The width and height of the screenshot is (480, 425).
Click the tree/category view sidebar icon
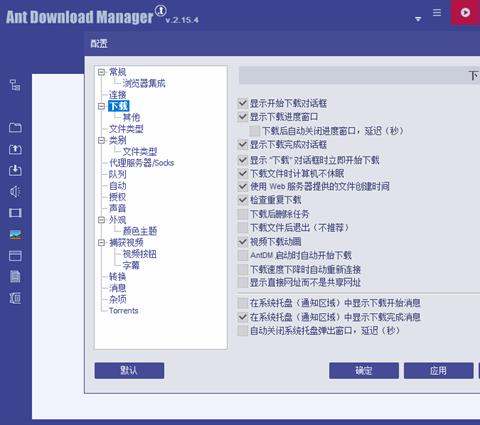(15, 85)
